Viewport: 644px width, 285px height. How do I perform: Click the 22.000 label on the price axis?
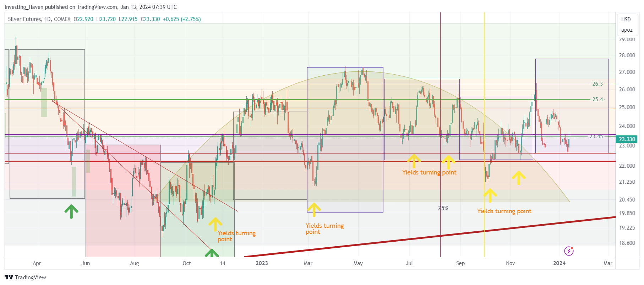627,166
